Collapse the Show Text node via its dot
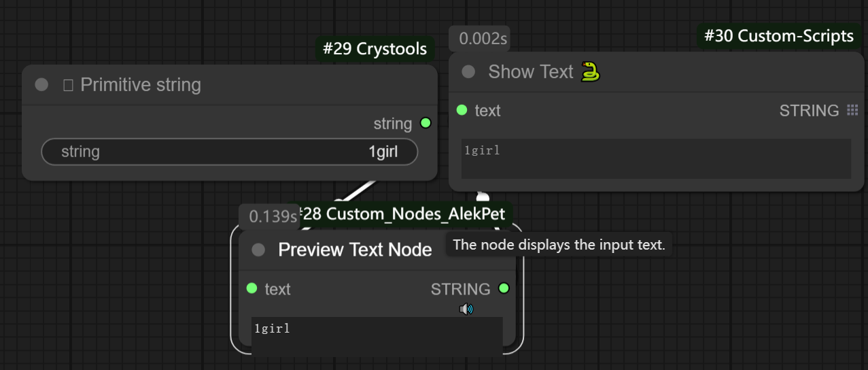This screenshot has height=370, width=868. (x=468, y=72)
